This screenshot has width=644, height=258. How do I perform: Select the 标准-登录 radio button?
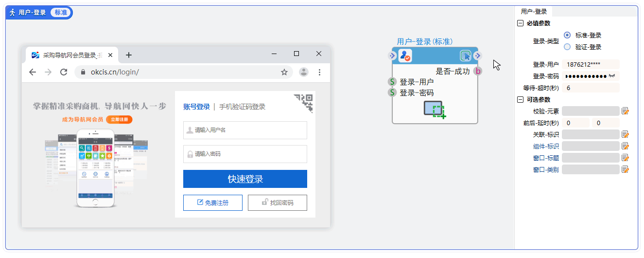tap(567, 35)
